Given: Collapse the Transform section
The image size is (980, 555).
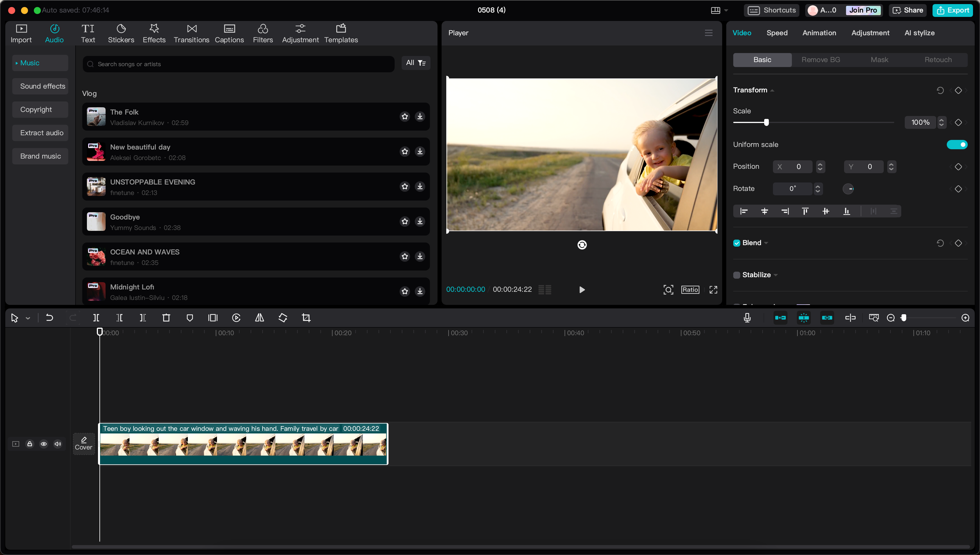Looking at the screenshot, I should (773, 90).
